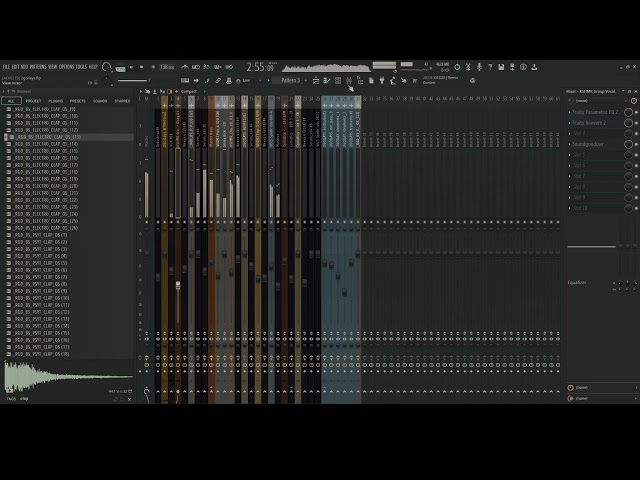This screenshot has width=640, height=480.
Task: Click the tempo tapper icon
Action: tap(393, 80)
